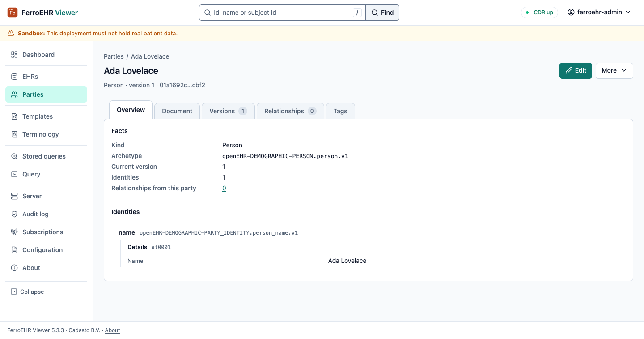This screenshot has height=339, width=644.
Task: Click the Server stack icon
Action: pos(14,196)
